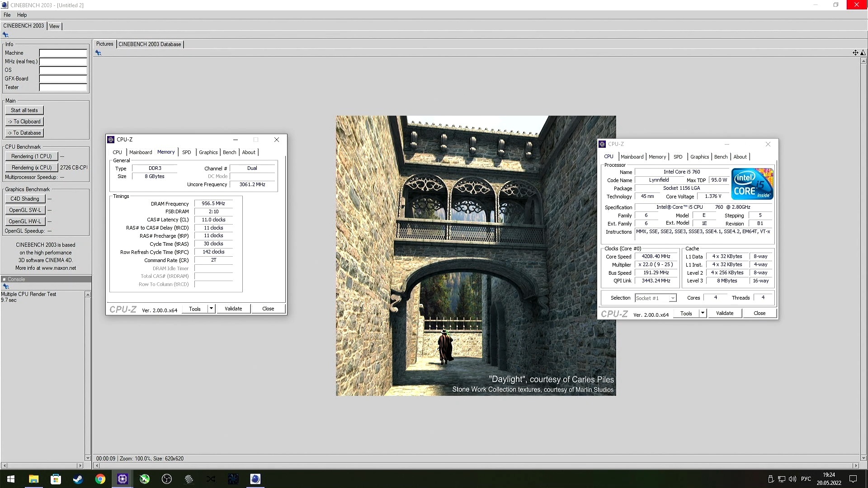Run Rendering (x CPU) benchmark
Screen dimensions: 868x488
click(x=32, y=168)
